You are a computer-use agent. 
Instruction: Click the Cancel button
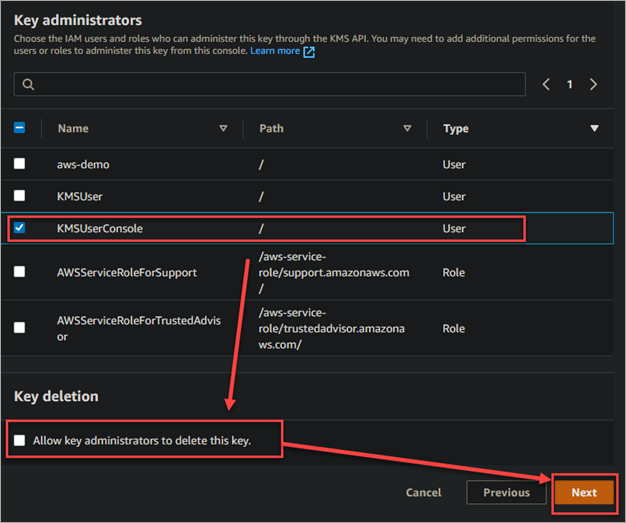[424, 493]
